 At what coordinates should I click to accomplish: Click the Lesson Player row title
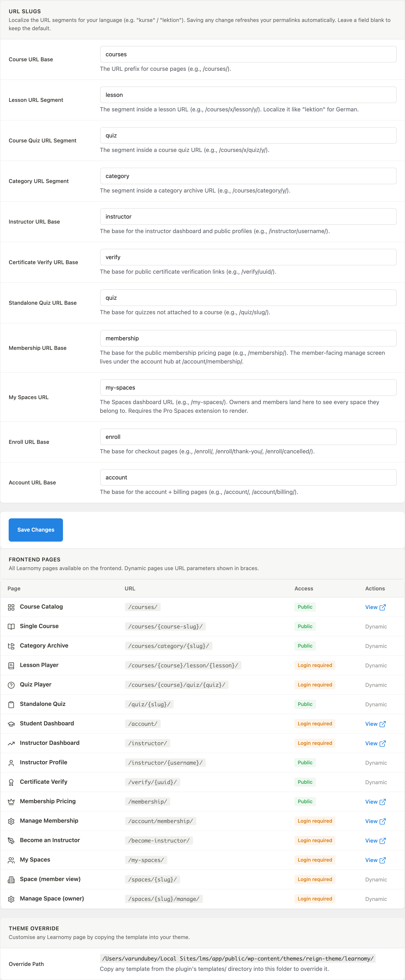click(39, 665)
